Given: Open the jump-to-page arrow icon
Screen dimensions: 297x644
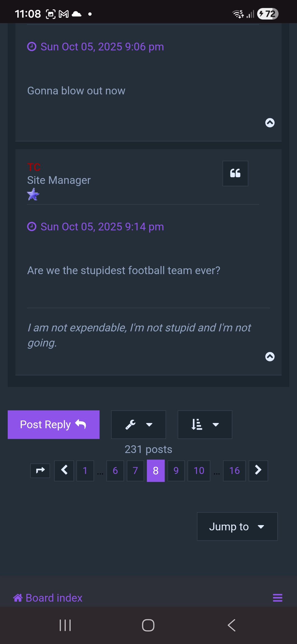Looking at the screenshot, I should [x=40, y=471].
